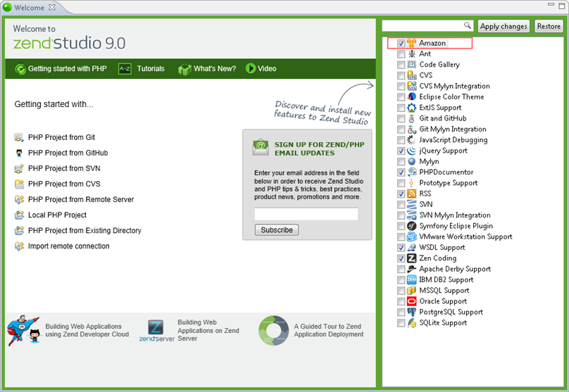Viewport: 569px width, 392px height.
Task: Open Import remote connection link
Action: point(68,246)
